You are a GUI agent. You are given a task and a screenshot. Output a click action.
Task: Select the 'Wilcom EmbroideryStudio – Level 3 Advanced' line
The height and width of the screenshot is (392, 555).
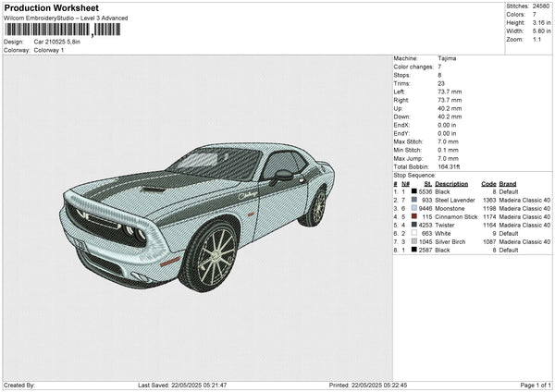point(66,18)
